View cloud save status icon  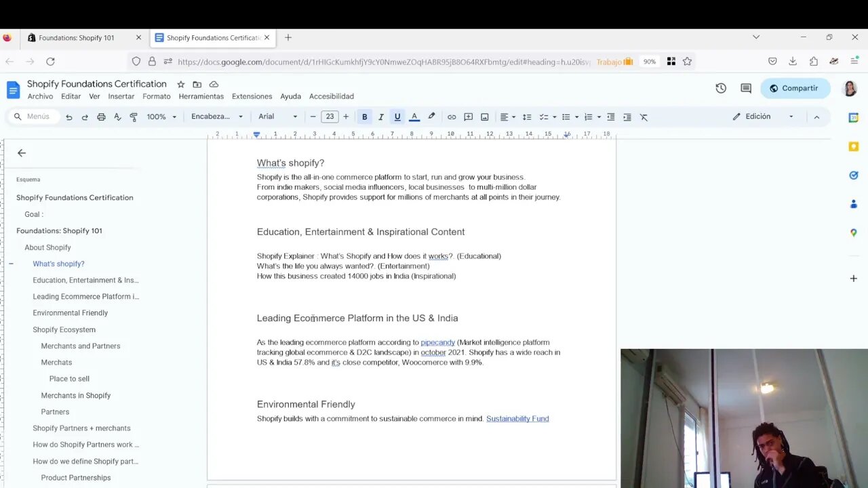pos(214,84)
